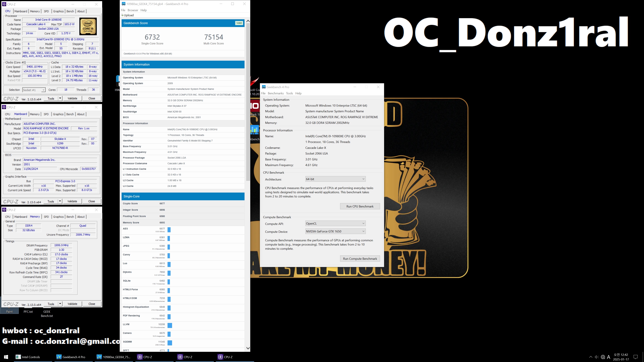Click the CPU-Z title icon in the Memory tab window
644x362 pixels.
[x=4, y=210]
